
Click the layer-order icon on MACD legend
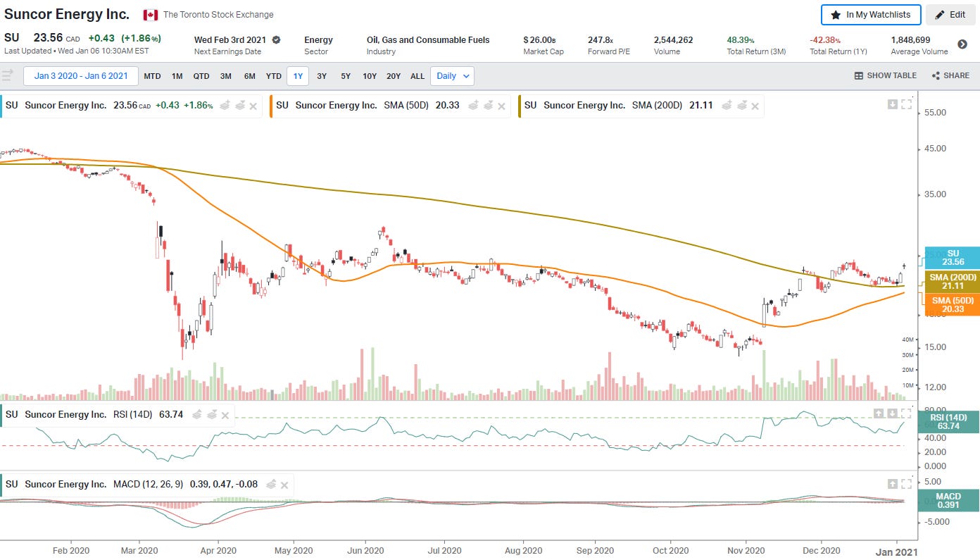click(x=270, y=485)
